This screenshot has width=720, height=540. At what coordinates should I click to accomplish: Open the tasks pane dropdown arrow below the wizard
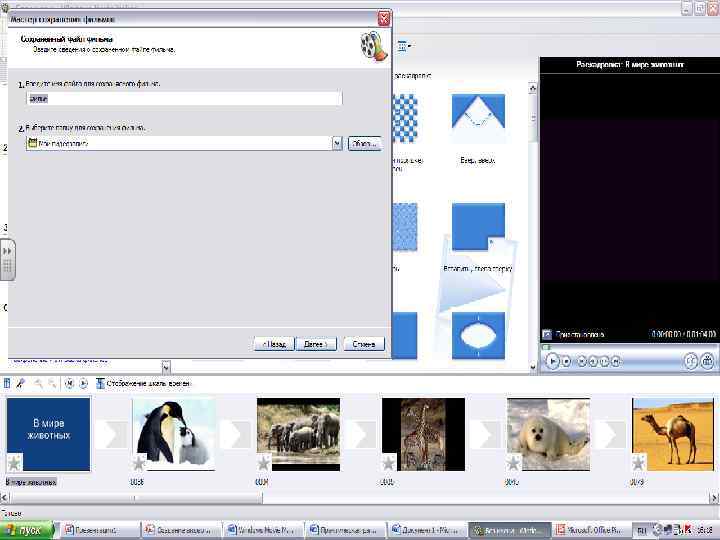tap(166, 367)
